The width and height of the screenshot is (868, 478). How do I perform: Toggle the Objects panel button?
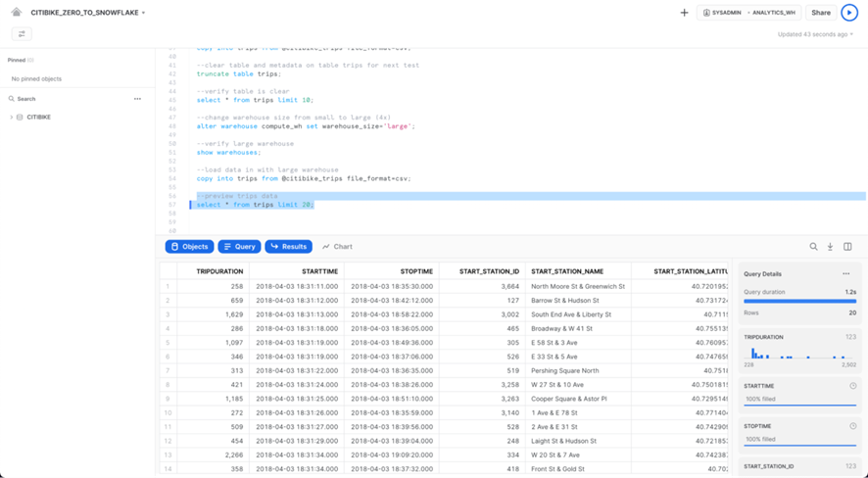point(189,247)
